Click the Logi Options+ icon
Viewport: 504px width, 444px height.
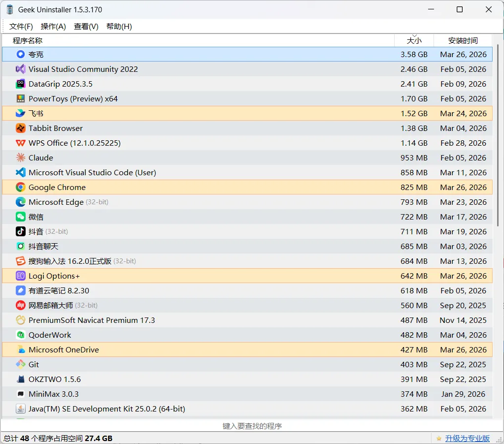coord(21,276)
